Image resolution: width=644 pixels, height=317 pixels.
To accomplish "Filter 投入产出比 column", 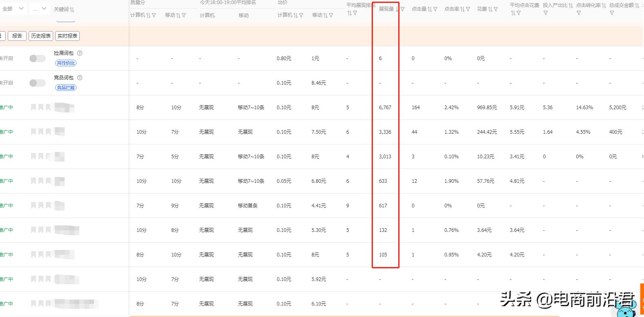I will [x=545, y=13].
